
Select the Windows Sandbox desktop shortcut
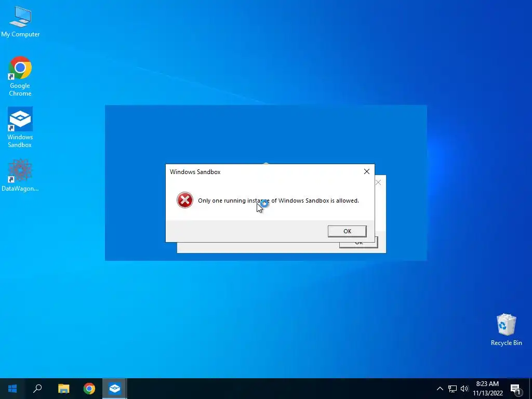20,128
